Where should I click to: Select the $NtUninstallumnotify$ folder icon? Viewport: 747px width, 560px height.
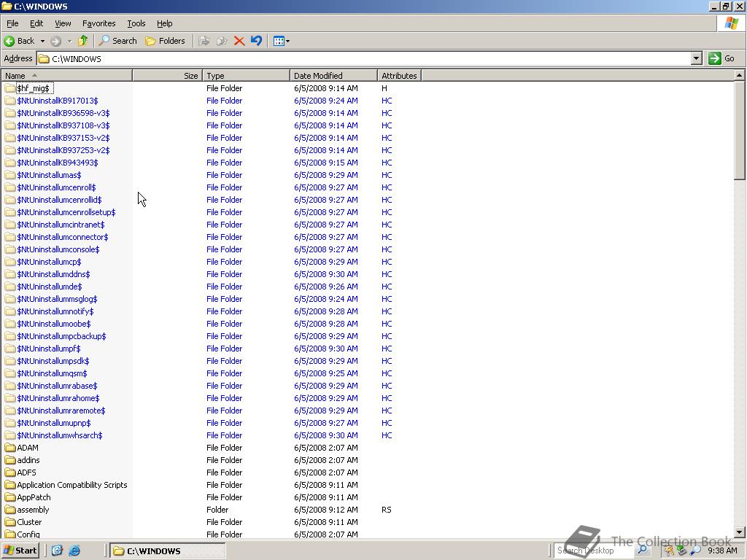pyautogui.click(x=10, y=311)
